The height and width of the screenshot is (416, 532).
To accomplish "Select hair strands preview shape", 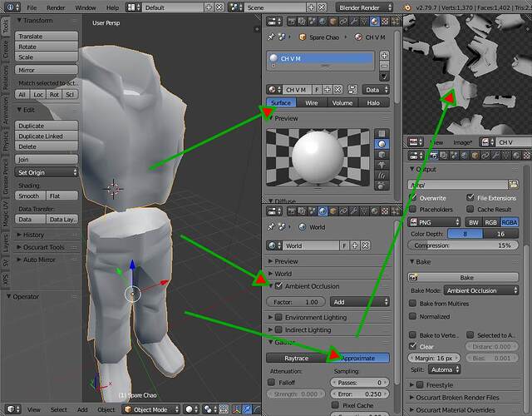I will click(382, 176).
